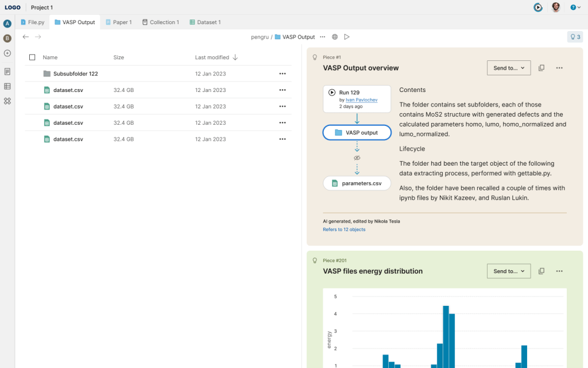This screenshot has width=588, height=368.
Task: Click the run play icon beside VASP Output breadcrumb
Action: pyautogui.click(x=347, y=37)
